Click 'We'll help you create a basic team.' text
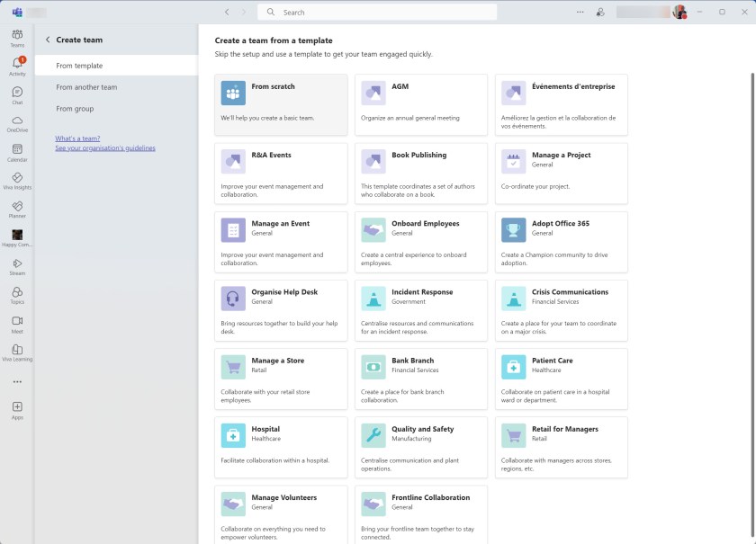Viewport: 756px width, 544px height. tap(267, 118)
